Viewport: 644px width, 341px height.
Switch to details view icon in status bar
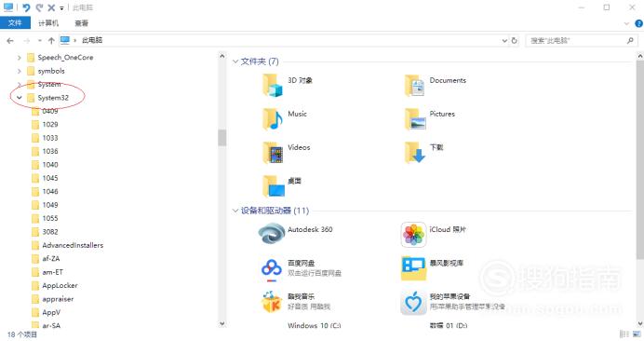click(x=624, y=334)
